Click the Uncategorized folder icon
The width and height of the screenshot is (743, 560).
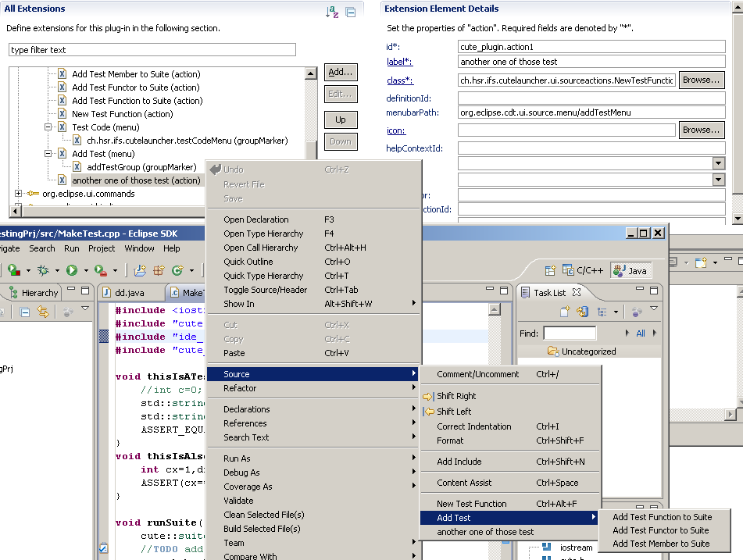[x=552, y=351]
